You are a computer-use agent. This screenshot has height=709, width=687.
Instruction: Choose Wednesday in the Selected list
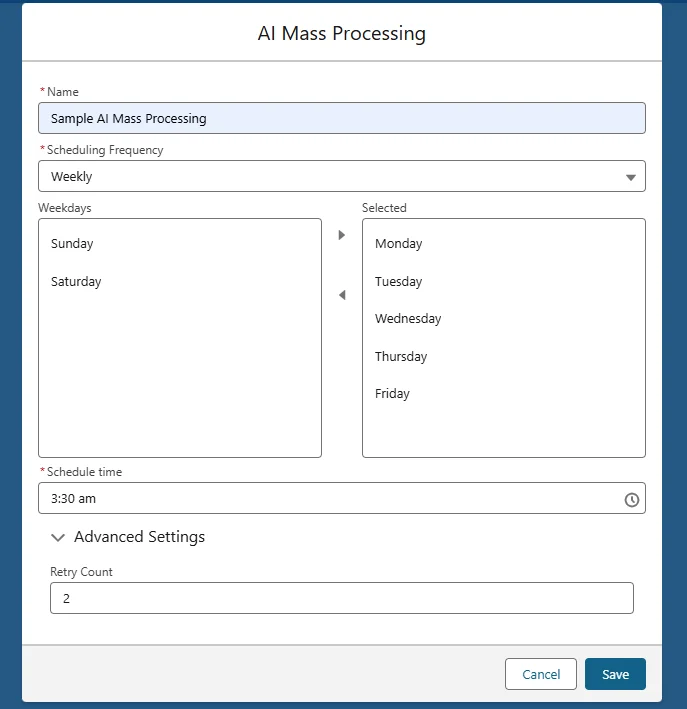[408, 319]
